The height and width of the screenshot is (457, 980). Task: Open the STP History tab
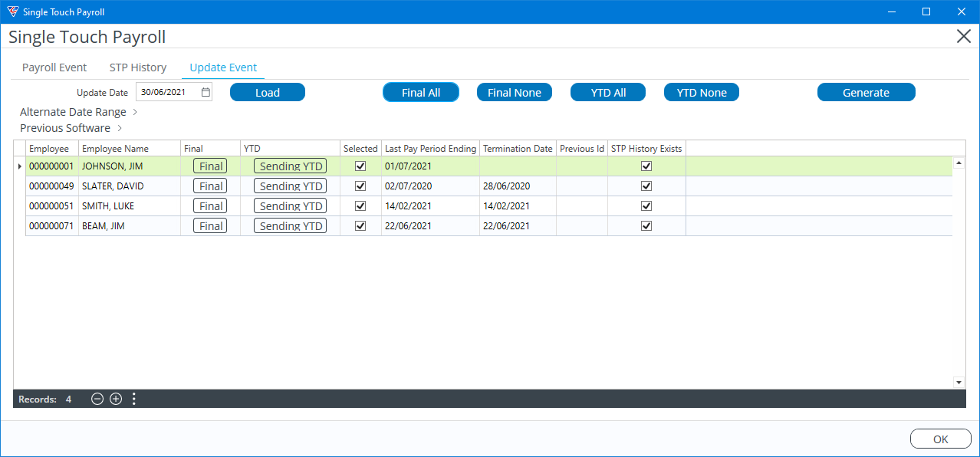tap(138, 67)
